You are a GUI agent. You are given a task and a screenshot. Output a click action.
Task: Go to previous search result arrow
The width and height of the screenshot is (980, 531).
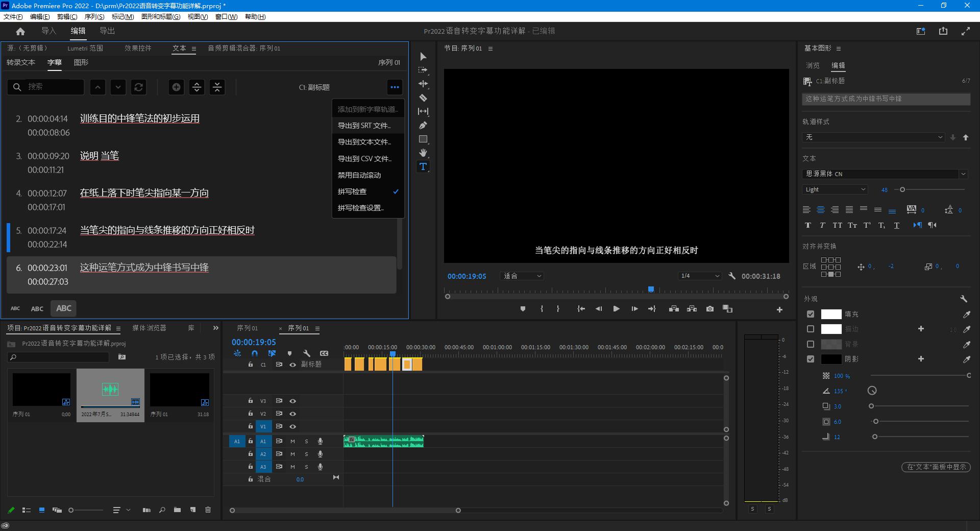click(97, 87)
